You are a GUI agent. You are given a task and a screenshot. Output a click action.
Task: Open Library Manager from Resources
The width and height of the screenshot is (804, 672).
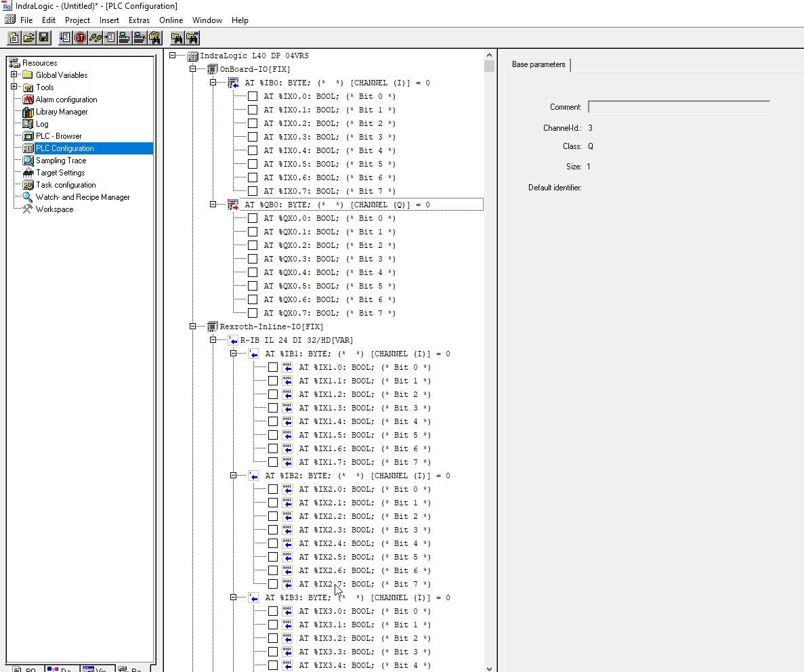click(61, 112)
